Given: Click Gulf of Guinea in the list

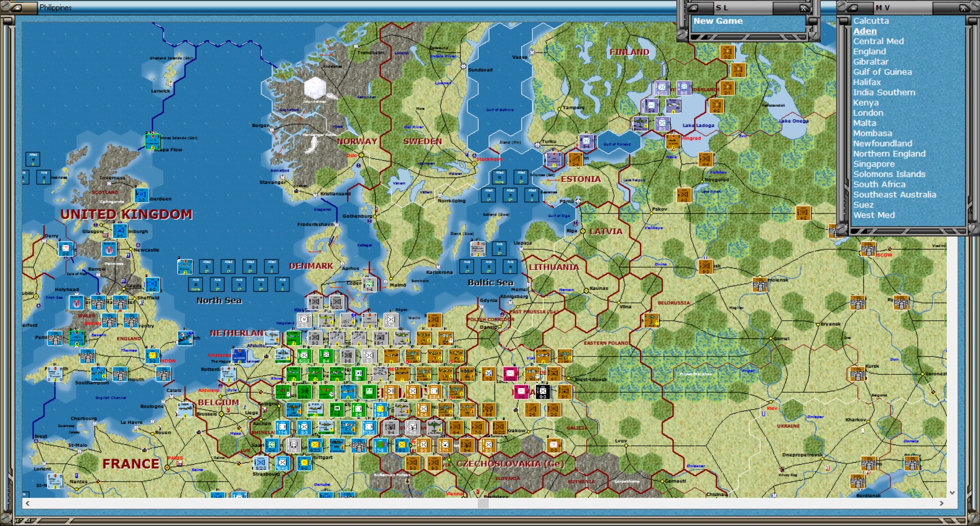Looking at the screenshot, I should [x=883, y=72].
